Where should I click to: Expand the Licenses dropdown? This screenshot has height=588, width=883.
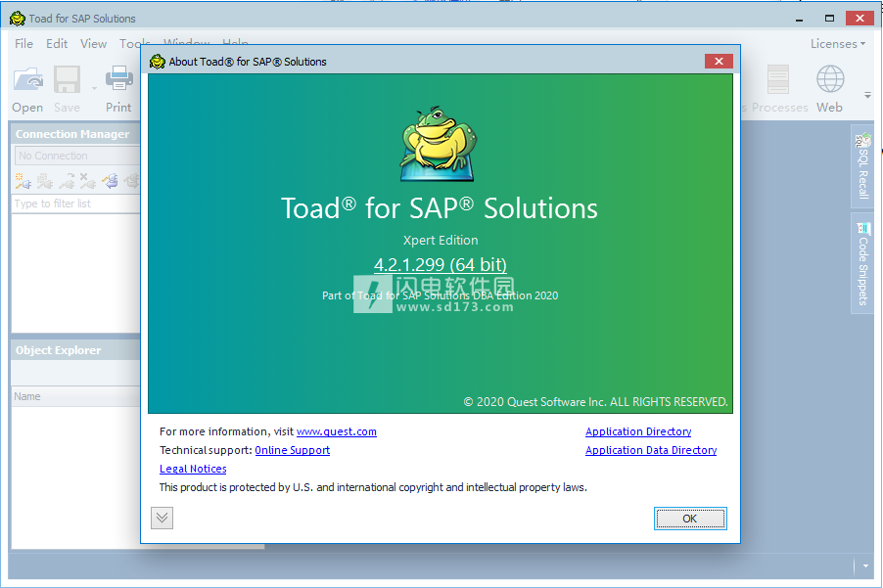tap(837, 43)
